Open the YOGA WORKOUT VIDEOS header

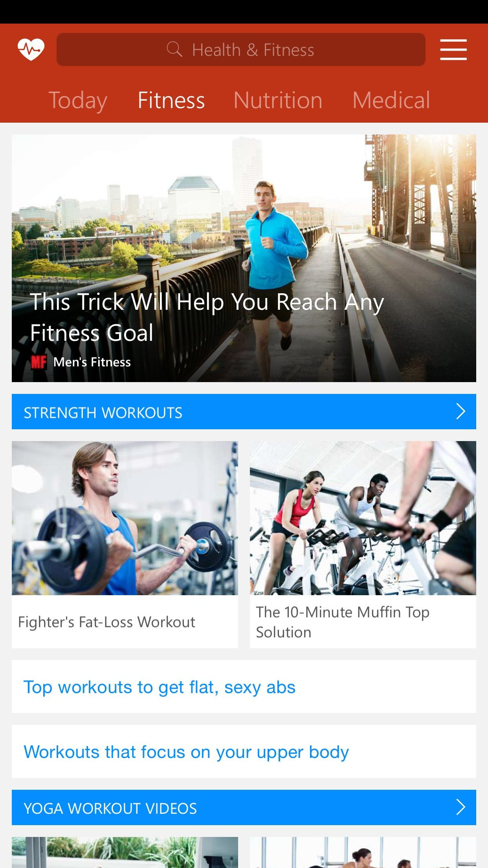[244, 807]
